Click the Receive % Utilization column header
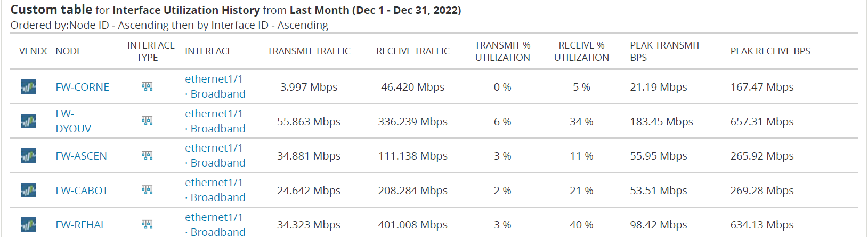This screenshot has width=868, height=237. [x=581, y=51]
